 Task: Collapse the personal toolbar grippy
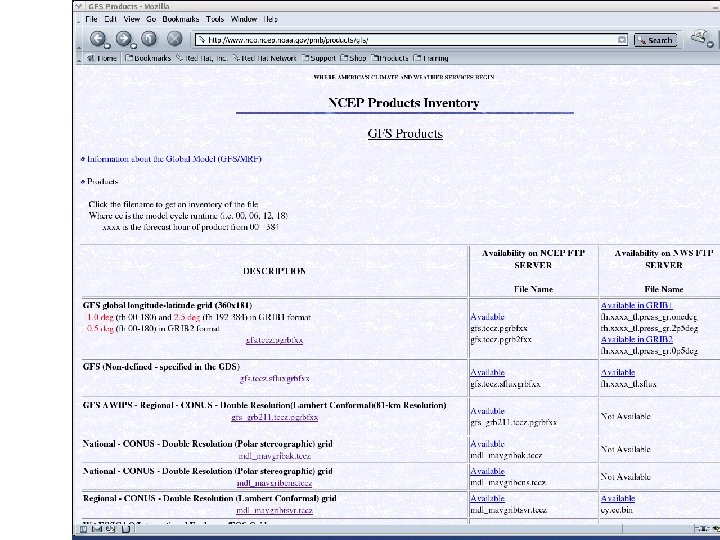(79, 58)
